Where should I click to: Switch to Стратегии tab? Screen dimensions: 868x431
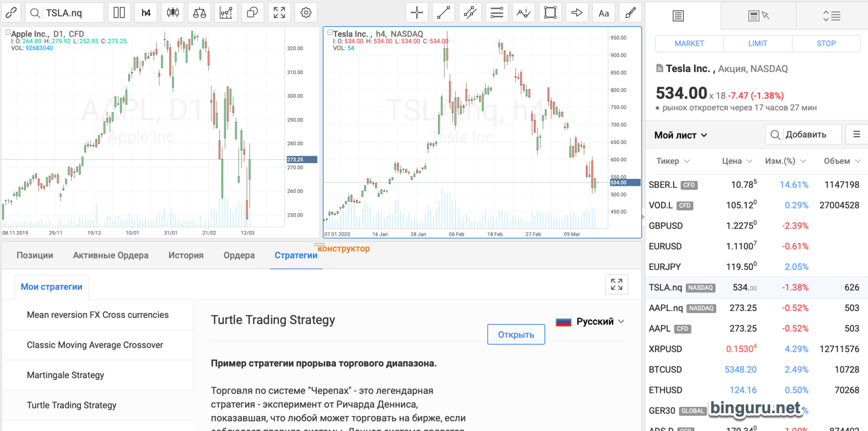point(296,255)
